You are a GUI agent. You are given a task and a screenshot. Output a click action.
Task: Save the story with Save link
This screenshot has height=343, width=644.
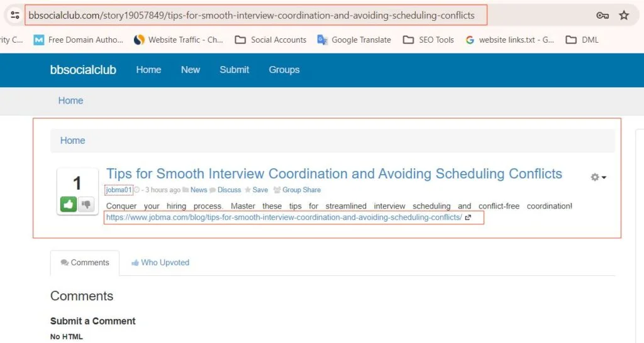260,190
